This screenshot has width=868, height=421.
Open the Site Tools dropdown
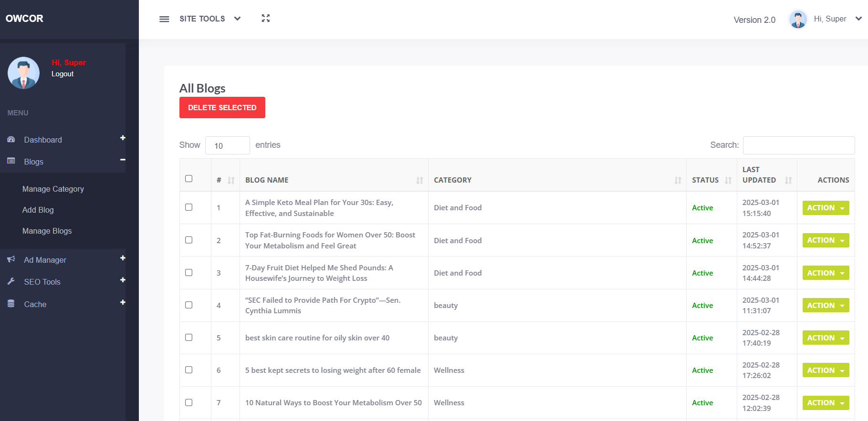pyautogui.click(x=210, y=19)
